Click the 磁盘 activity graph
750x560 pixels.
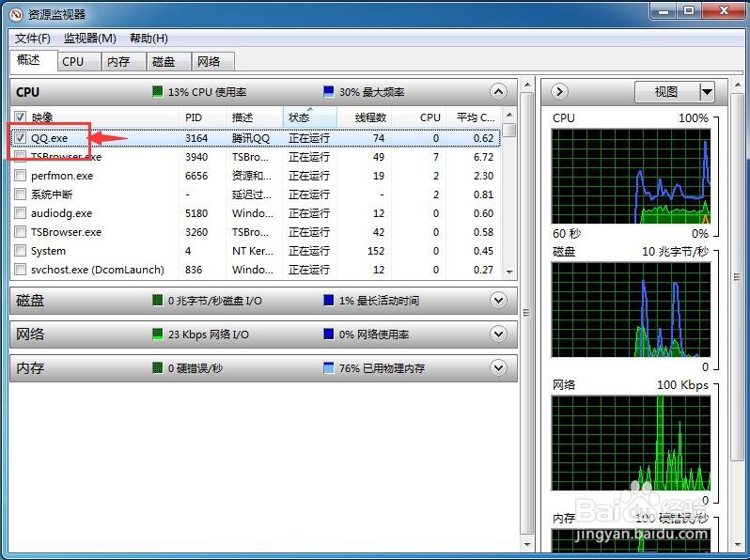click(x=631, y=309)
